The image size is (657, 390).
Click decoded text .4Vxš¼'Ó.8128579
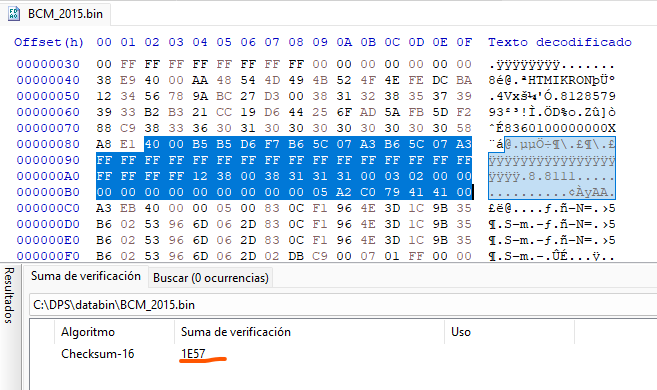(x=551, y=96)
